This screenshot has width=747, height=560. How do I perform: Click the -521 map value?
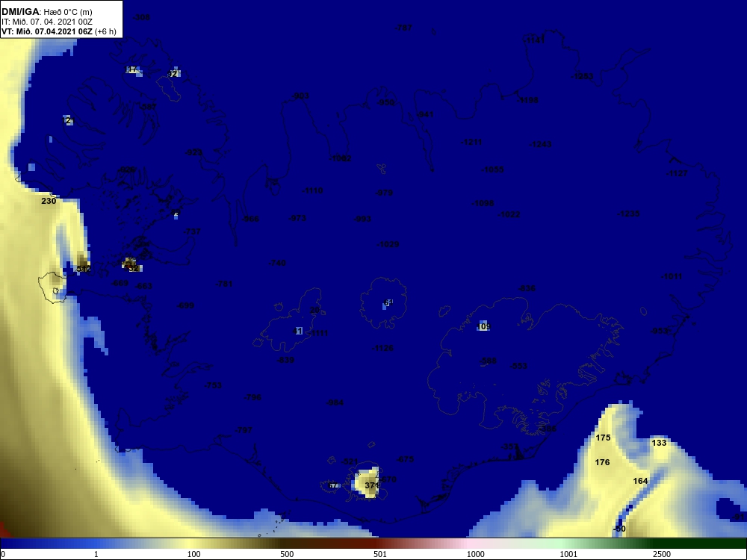350,462
